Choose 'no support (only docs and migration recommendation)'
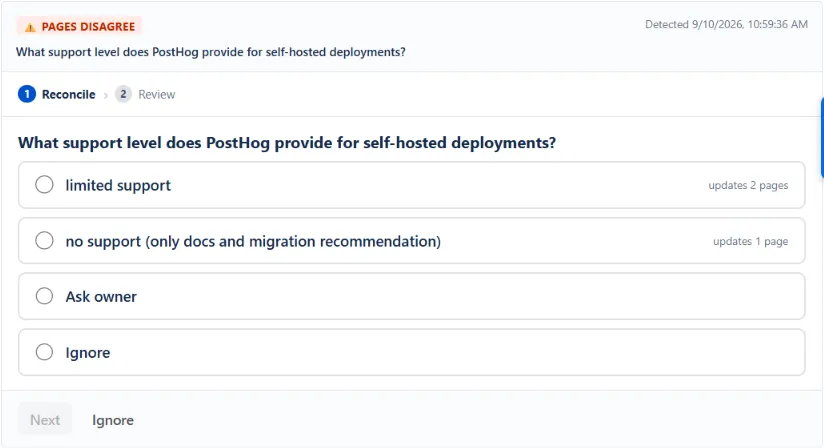Viewport: 824px width, 448px height. click(x=411, y=241)
